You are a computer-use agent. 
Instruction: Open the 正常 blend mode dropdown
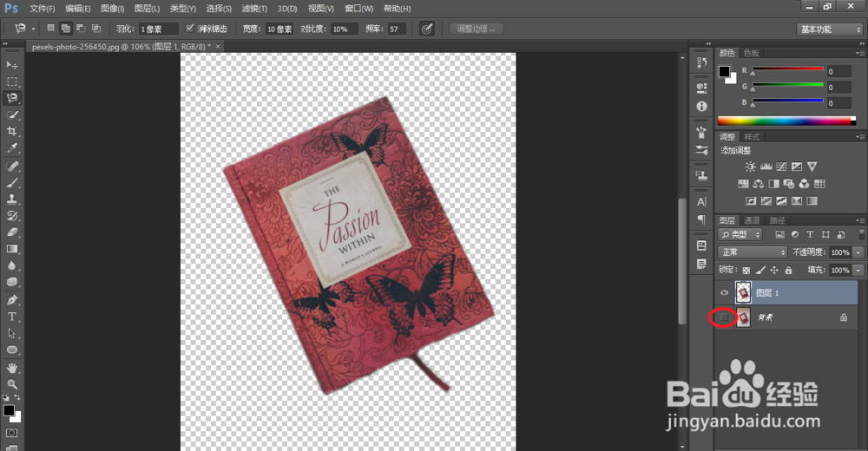click(x=753, y=252)
